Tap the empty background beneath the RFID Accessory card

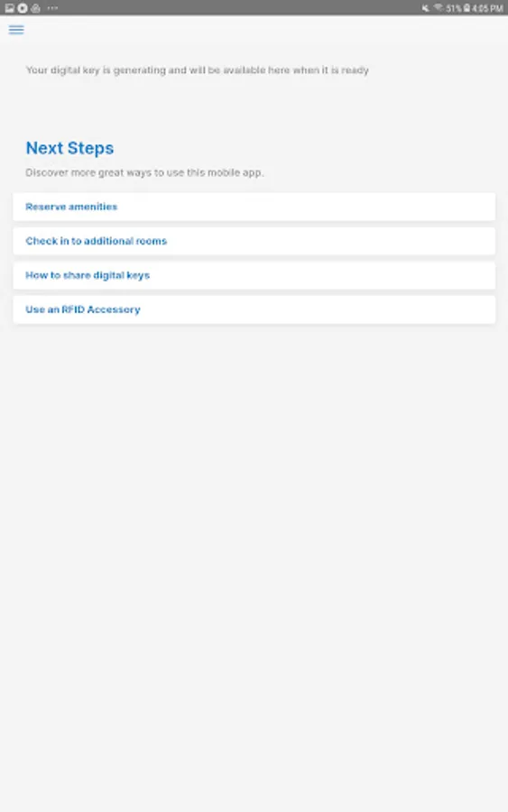[x=254, y=518]
